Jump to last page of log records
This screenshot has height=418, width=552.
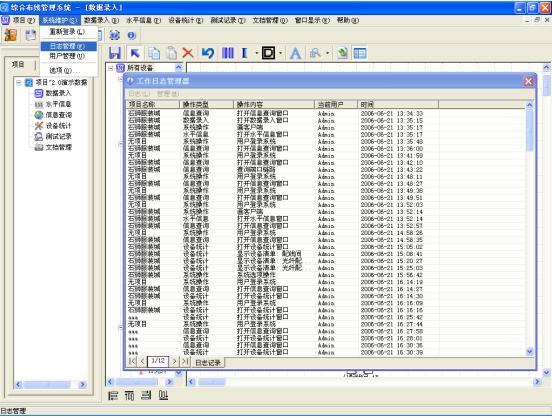coord(185,361)
